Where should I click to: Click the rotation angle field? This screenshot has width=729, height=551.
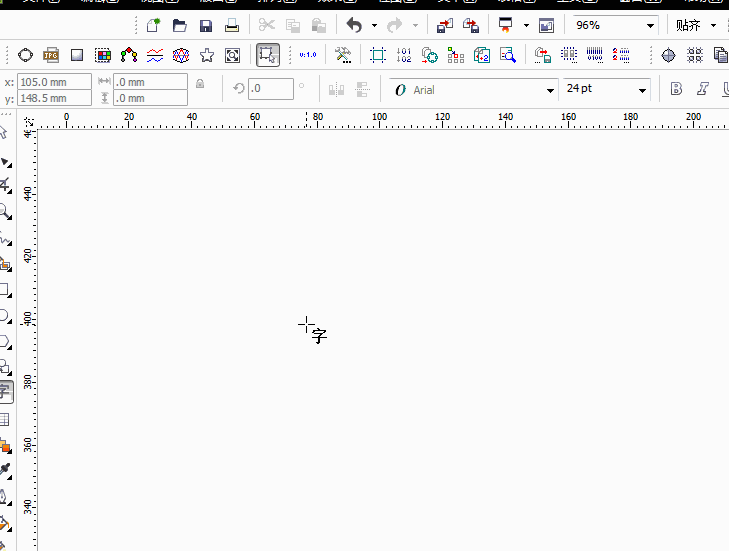(271, 88)
